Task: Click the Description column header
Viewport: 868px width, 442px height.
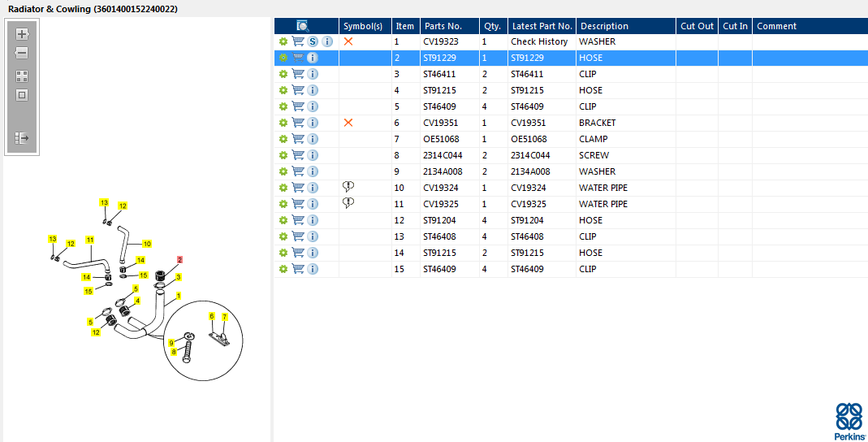Action: click(x=604, y=26)
